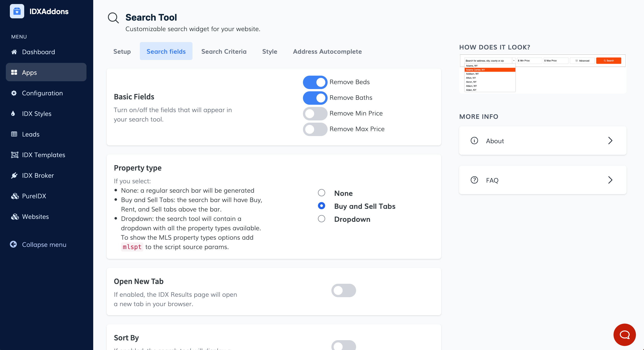Click the IDXAddons logo icon
The width and height of the screenshot is (644, 350).
(17, 11)
